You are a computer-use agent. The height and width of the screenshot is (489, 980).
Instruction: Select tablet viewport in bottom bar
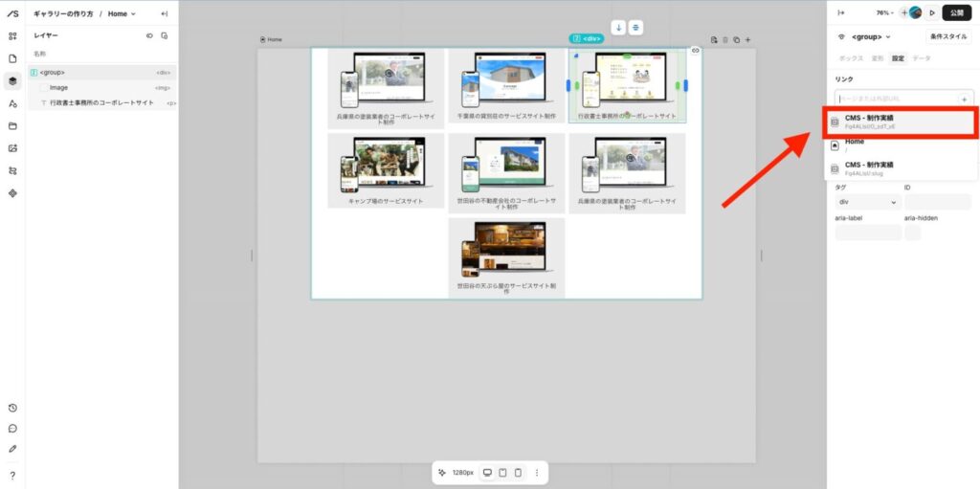pos(502,473)
